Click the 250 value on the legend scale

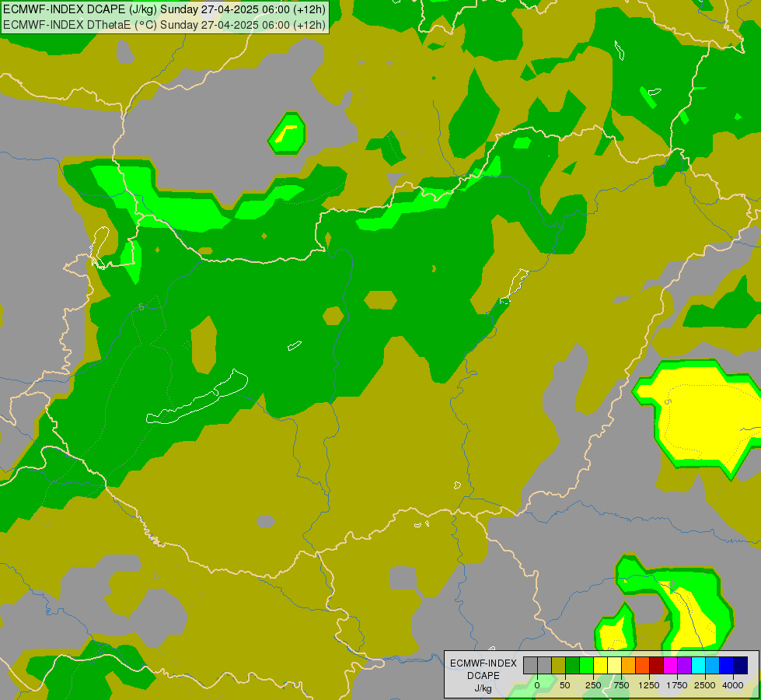coord(593,685)
